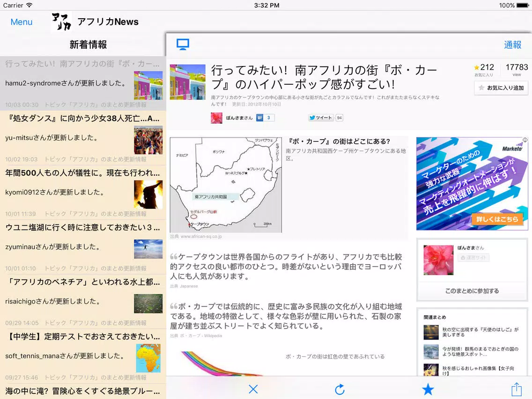Click aerial thumbnail in risaichigo row
This screenshot has width=532, height=399.
pos(148,303)
